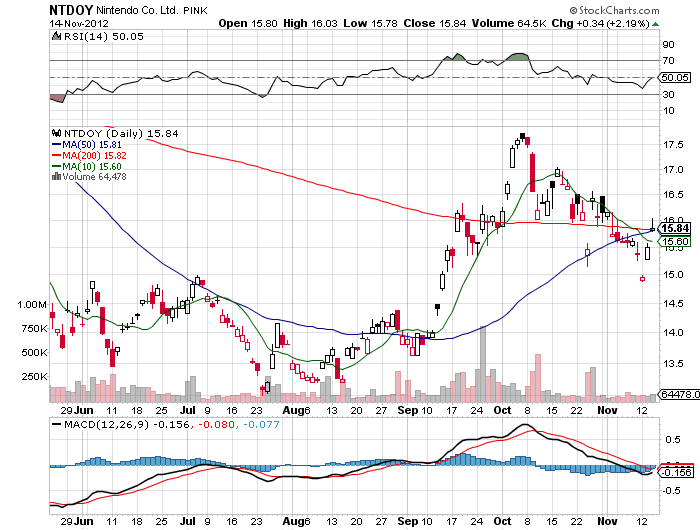
Task: Click the Sep label on price chart axis
Action: [x=407, y=410]
